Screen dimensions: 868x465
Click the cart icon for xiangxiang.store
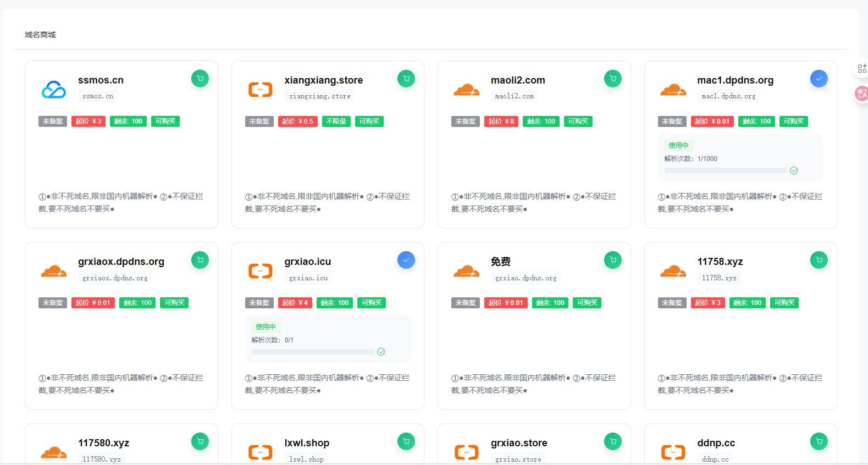406,79
